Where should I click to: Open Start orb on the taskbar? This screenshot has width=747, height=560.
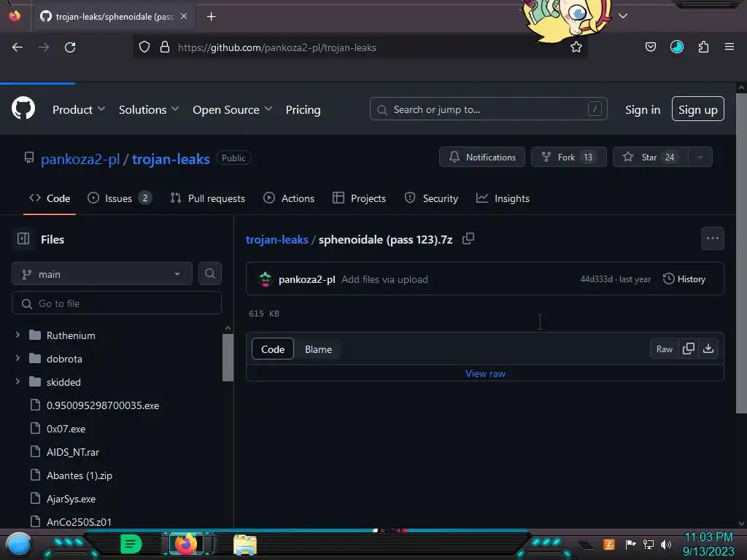point(19,544)
